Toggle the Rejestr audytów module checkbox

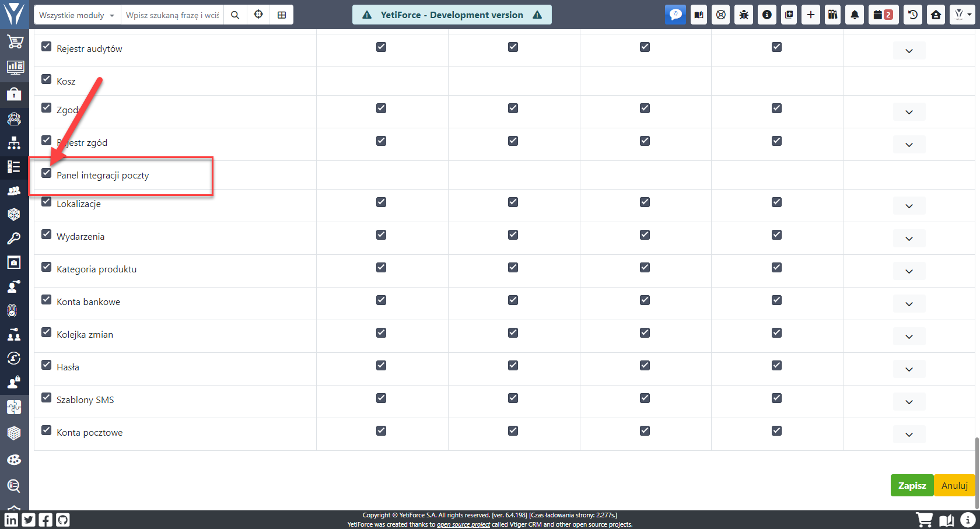tap(47, 47)
